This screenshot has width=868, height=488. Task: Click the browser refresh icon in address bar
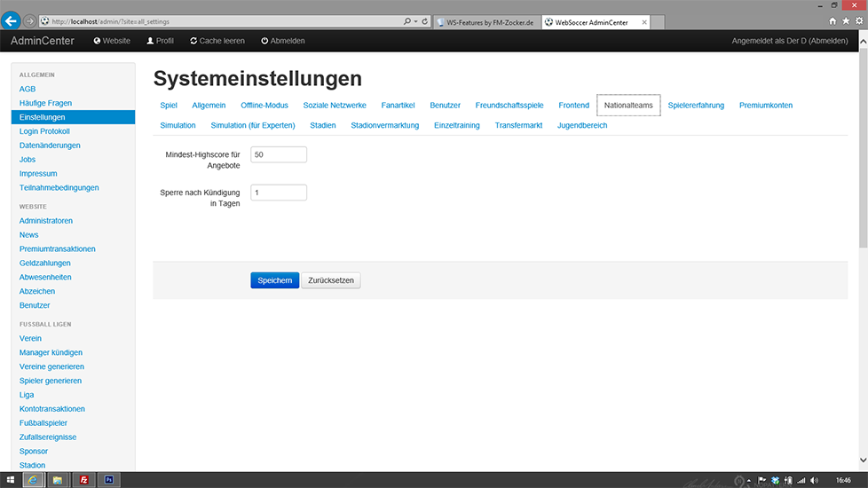[x=425, y=20]
